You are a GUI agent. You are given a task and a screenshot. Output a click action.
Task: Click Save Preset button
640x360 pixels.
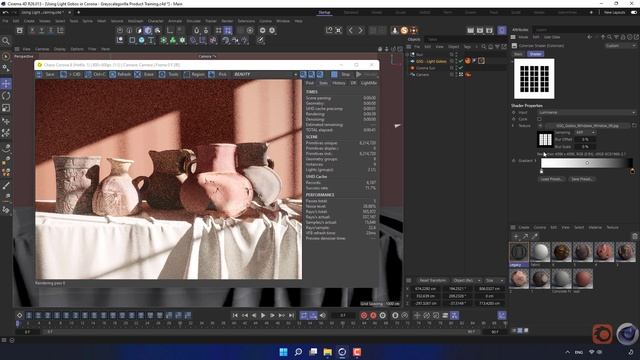coord(582,179)
